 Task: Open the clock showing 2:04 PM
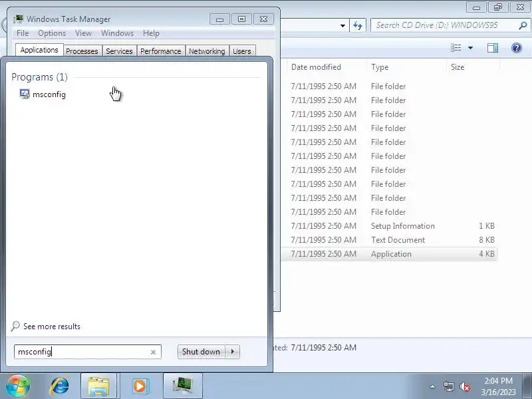pyautogui.click(x=498, y=386)
